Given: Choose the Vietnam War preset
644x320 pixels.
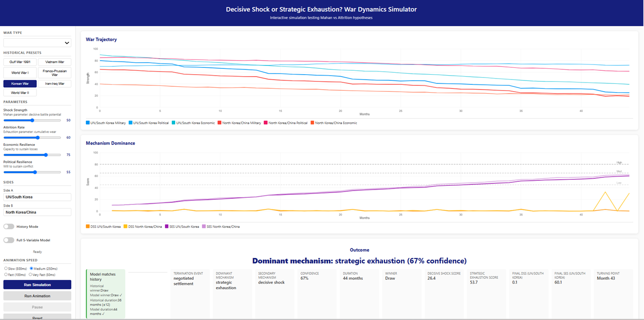Looking at the screenshot, I should click(55, 62).
